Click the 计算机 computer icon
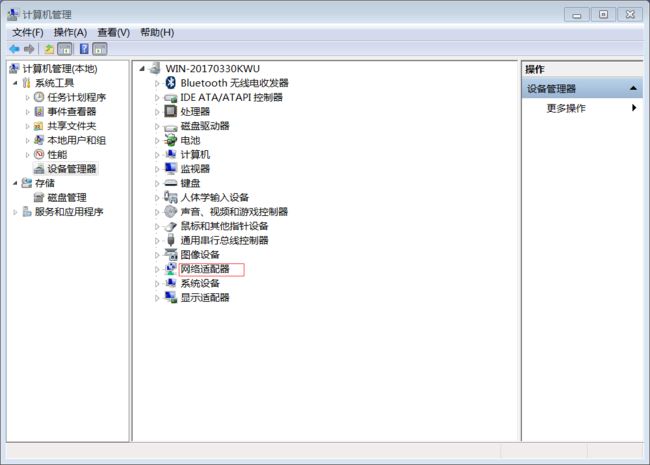Image resolution: width=650 pixels, height=465 pixels. [170, 155]
